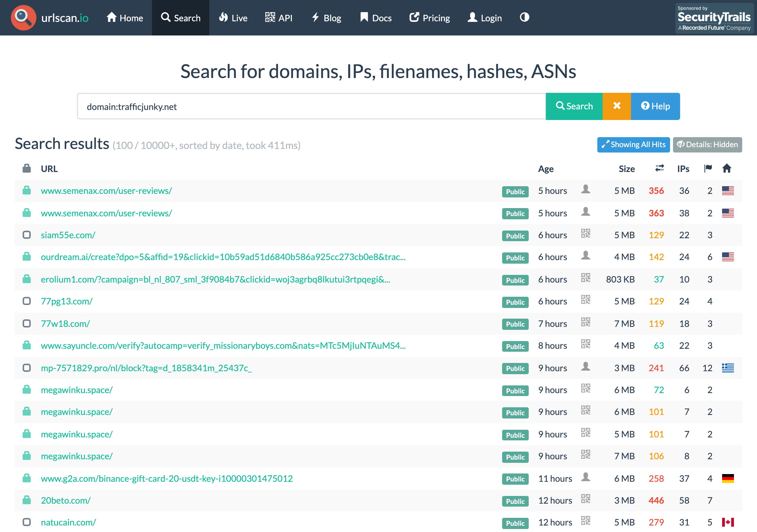The image size is (757, 532).
Task: Click the unsecured icon on 77w18.com row
Action: pos(27,323)
